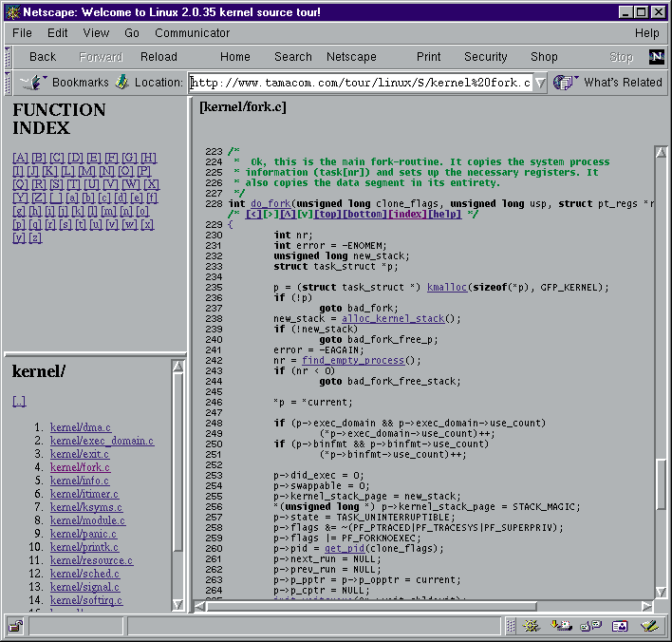Screen dimensions: 672x642
Task: Open the View menu
Action: point(96,33)
